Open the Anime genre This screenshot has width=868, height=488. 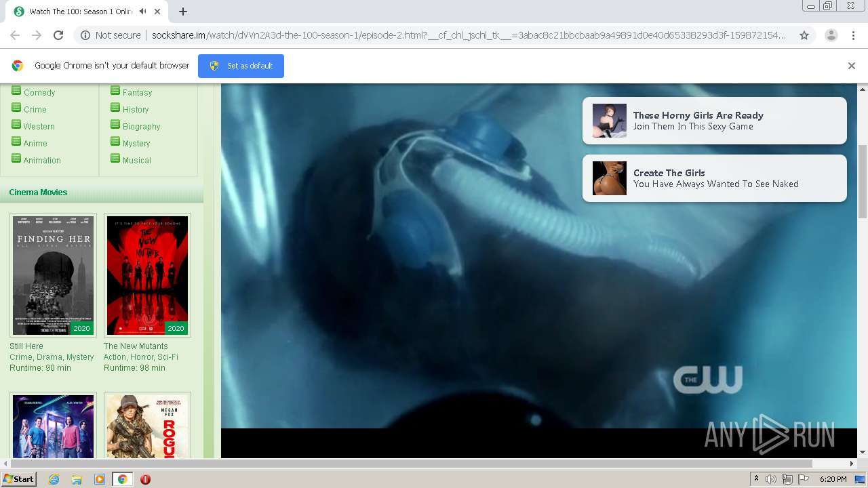[35, 144]
